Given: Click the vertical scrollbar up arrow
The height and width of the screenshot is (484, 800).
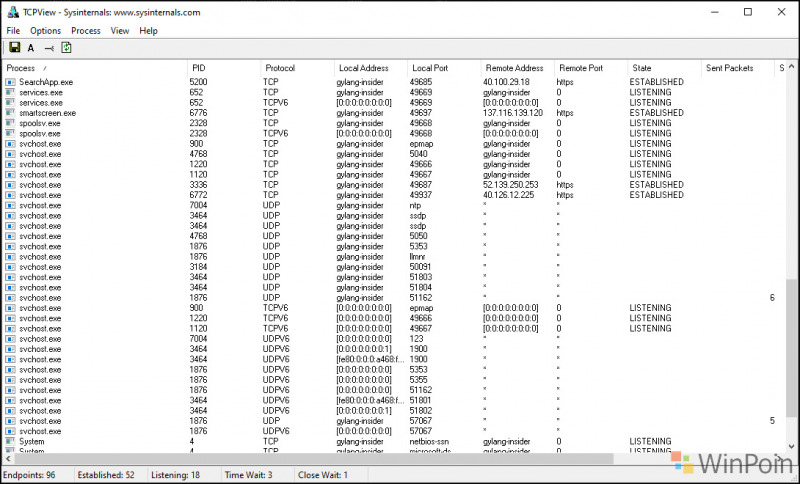Looking at the screenshot, I should (791, 67).
